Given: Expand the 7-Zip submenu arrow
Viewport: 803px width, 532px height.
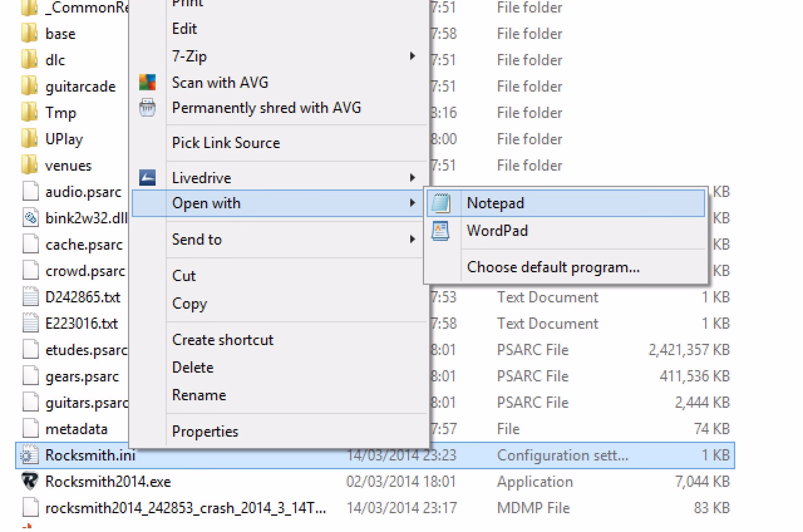Looking at the screenshot, I should point(412,56).
